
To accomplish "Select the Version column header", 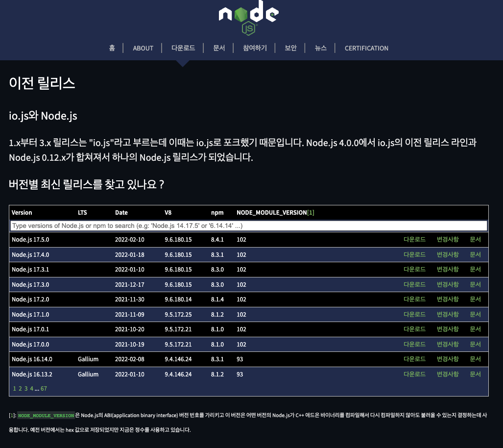I will 22,213.
